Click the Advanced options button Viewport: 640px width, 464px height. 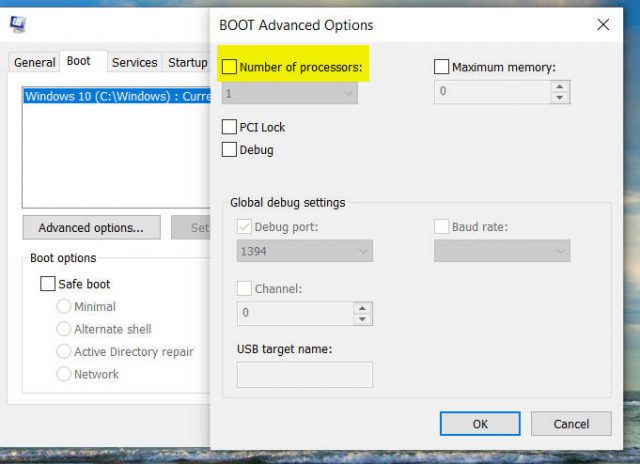pyautogui.click(x=91, y=228)
